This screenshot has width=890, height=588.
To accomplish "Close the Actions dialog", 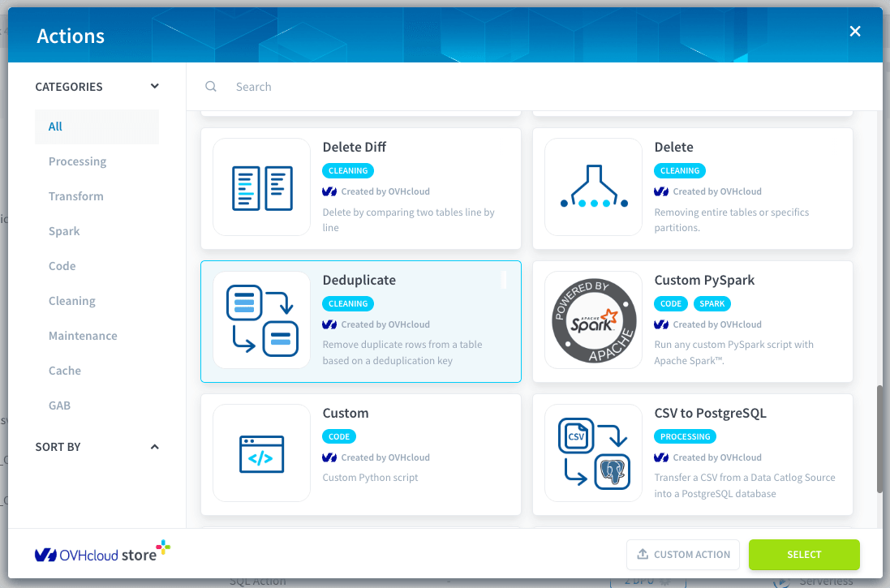I will pos(855,31).
